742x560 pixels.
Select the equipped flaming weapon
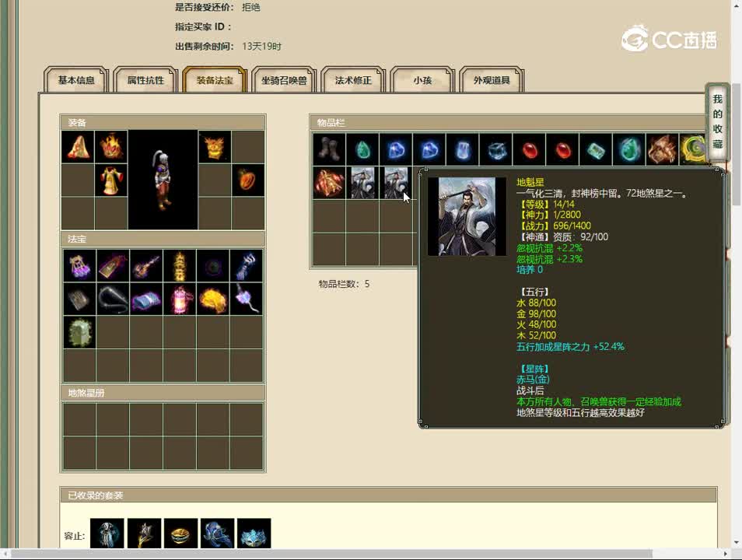click(215, 148)
